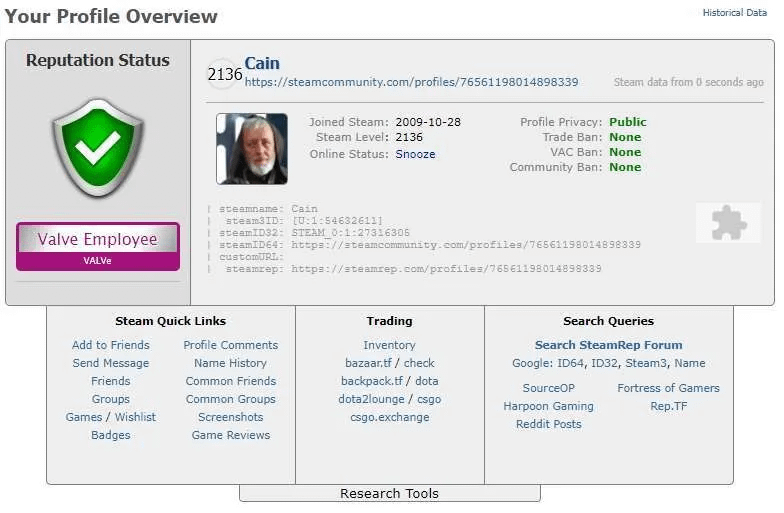The width and height of the screenshot is (784, 513).
Task: Visit the bazaar.tf link
Action: click(368, 363)
